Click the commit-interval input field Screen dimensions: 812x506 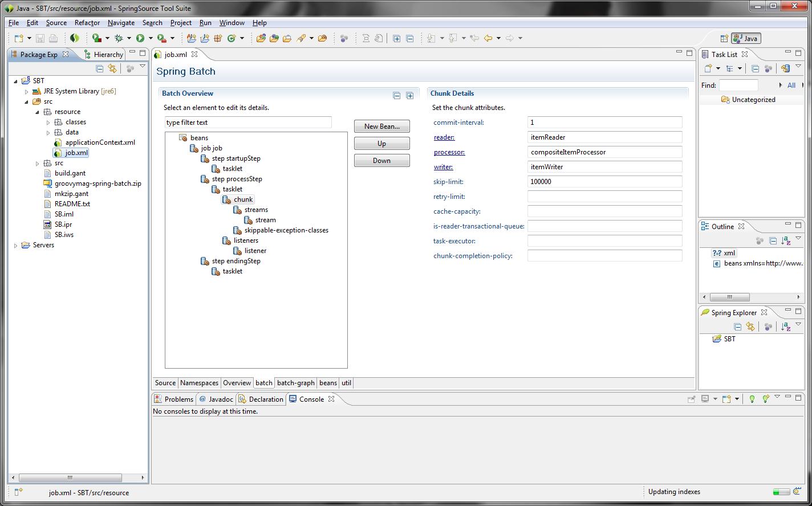(x=604, y=123)
